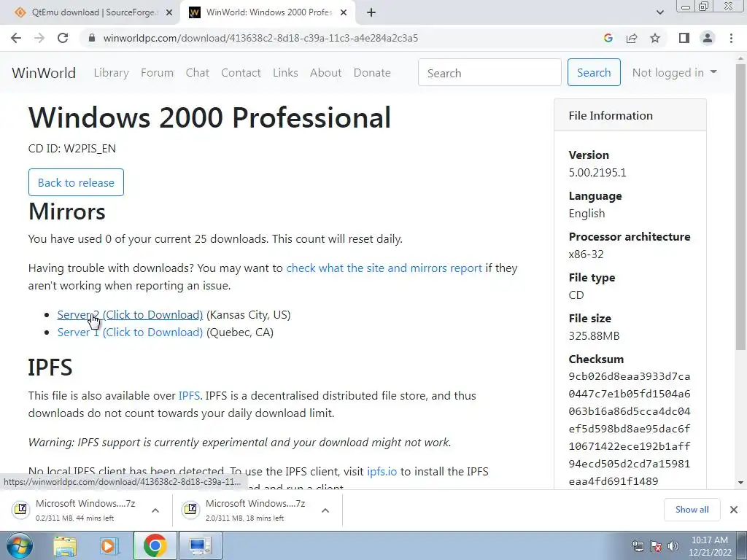Reload the WinWorld page
Image resolution: width=747 pixels, height=560 pixels.
click(x=63, y=38)
